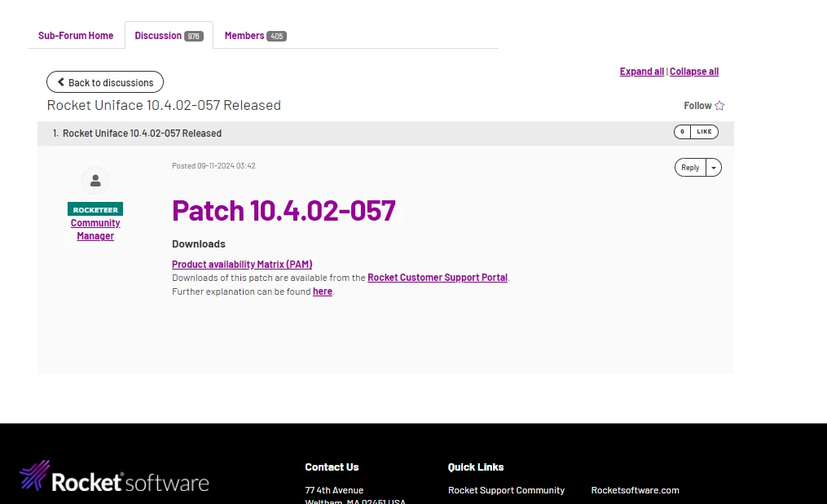Open Product availability Matrix (PAM) link
This screenshot has height=504, width=827.
242,264
